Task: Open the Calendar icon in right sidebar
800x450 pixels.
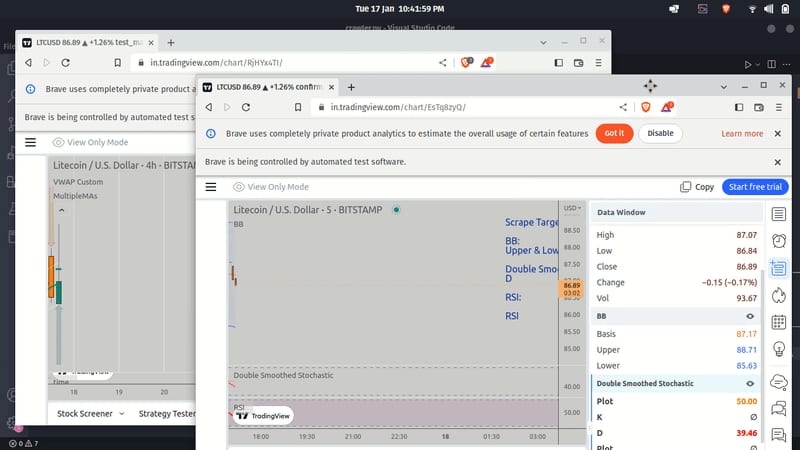Action: pyautogui.click(x=779, y=322)
